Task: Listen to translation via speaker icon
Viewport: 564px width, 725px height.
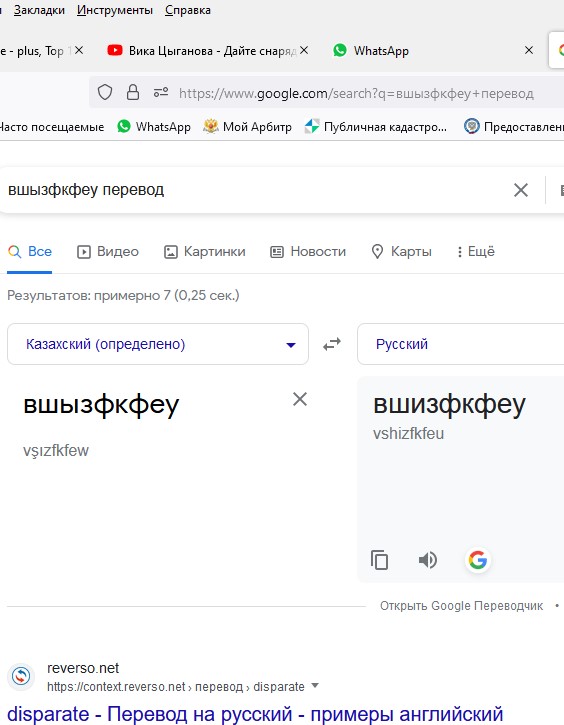Action: point(428,560)
